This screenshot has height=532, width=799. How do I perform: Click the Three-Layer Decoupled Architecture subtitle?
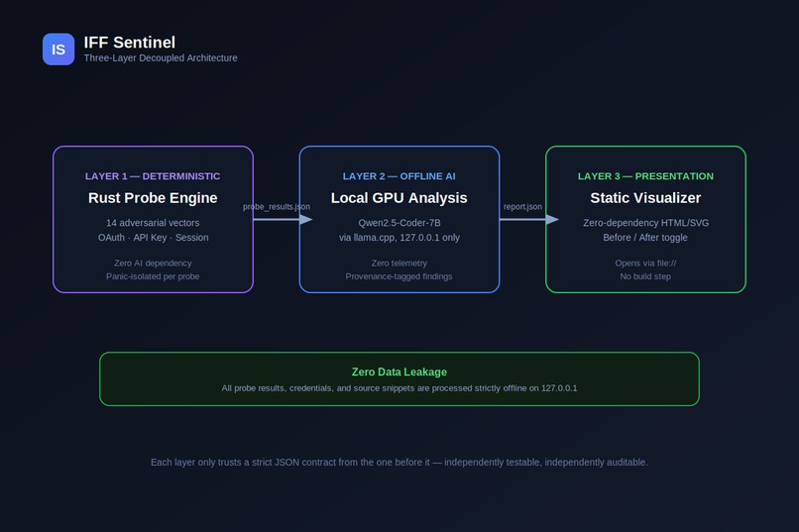(161, 58)
